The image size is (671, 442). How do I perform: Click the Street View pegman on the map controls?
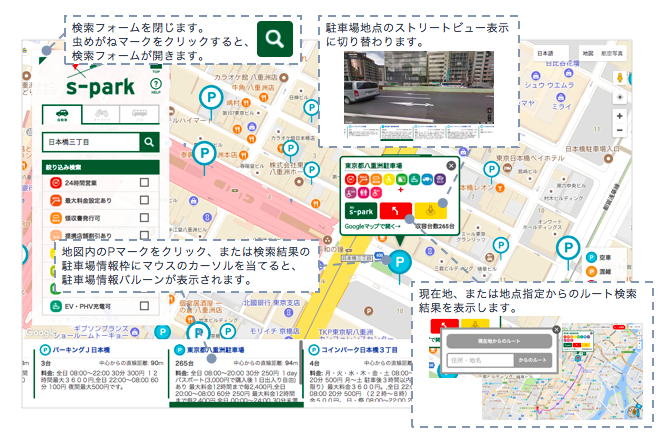[619, 78]
